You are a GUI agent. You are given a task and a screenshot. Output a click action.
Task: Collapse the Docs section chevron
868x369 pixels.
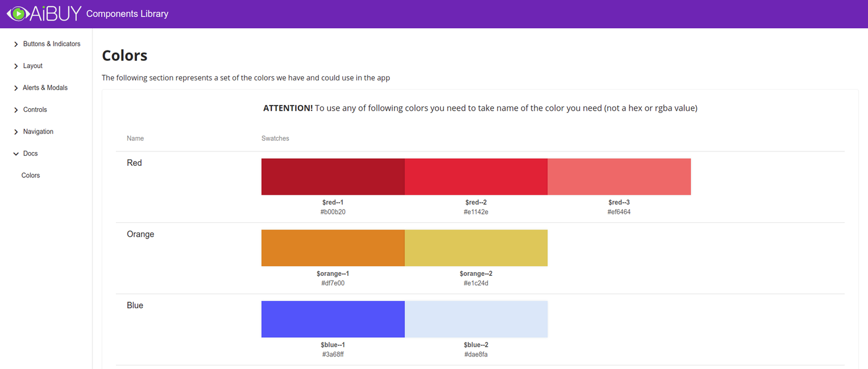pos(16,154)
